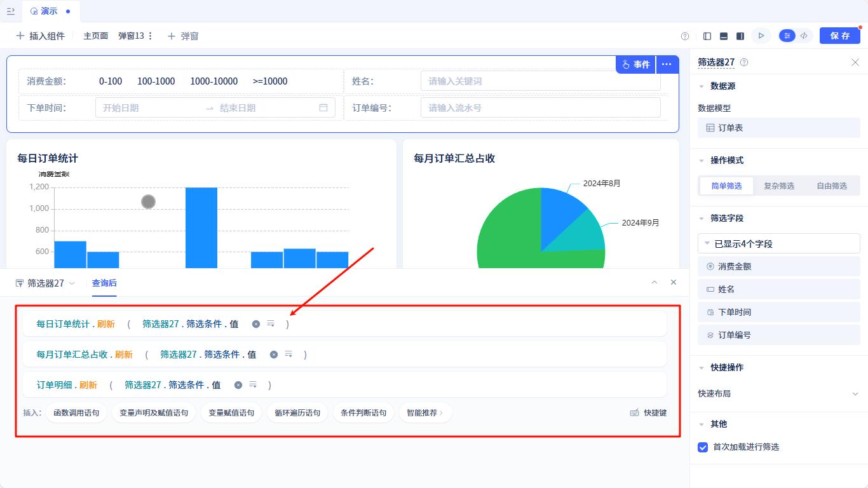Open settings via blue sliders icon

787,36
